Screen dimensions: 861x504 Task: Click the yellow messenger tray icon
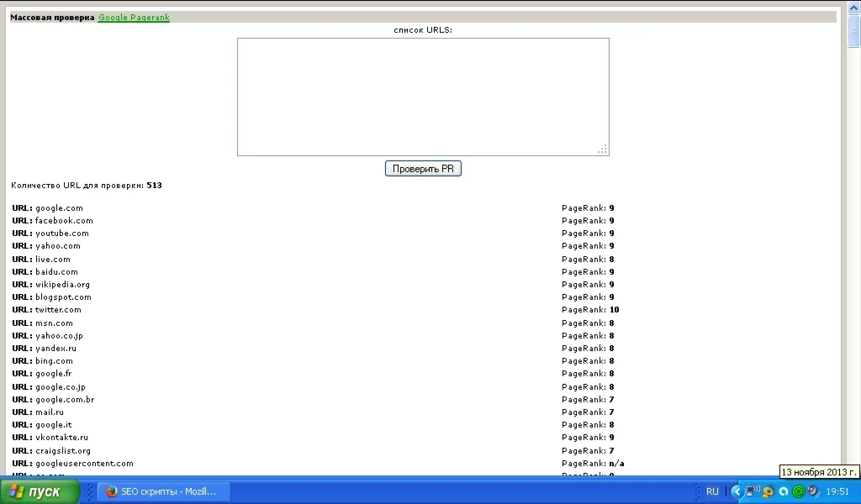[769, 491]
